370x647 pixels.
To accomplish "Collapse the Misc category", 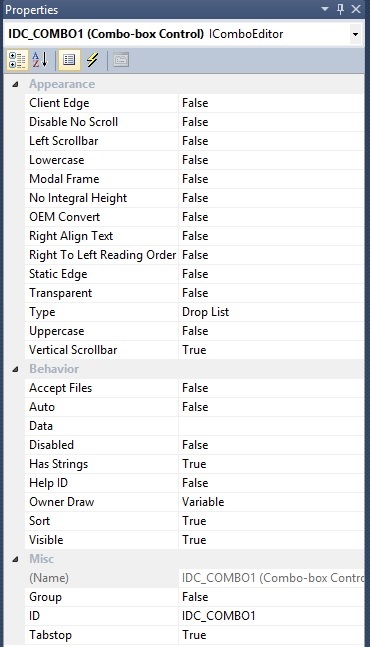I will pyautogui.click(x=15, y=559).
